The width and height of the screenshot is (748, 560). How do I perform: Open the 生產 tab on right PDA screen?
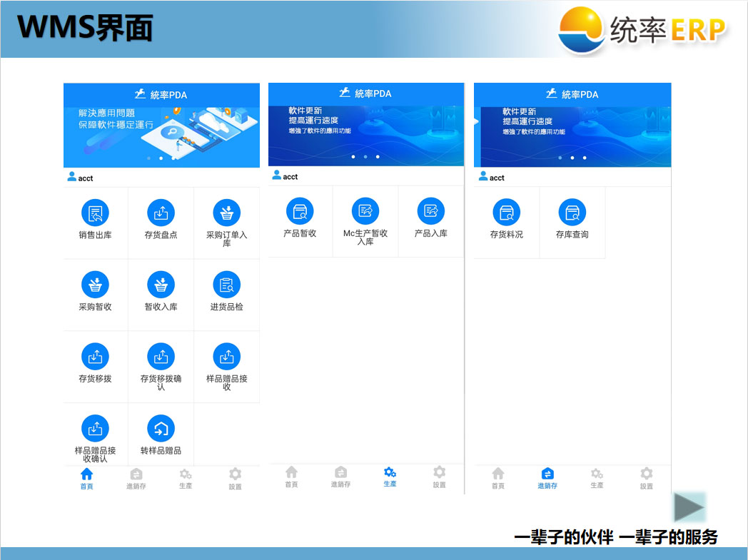point(597,478)
